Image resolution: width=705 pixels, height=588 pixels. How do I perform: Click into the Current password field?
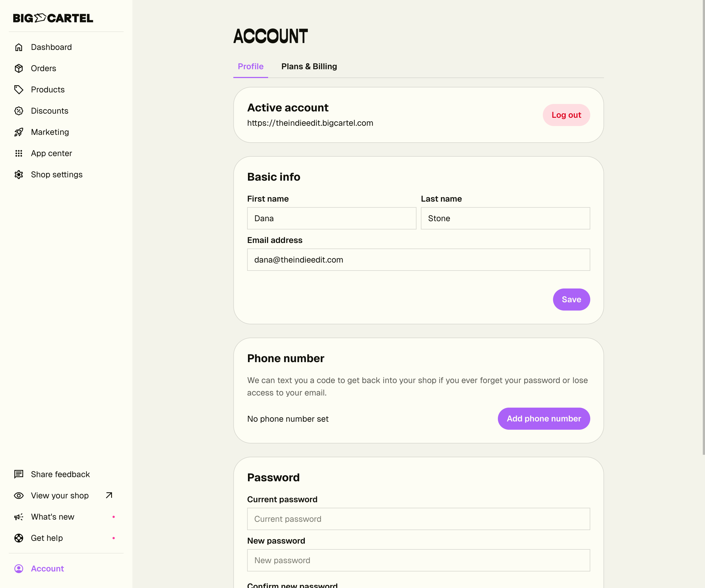pos(418,519)
